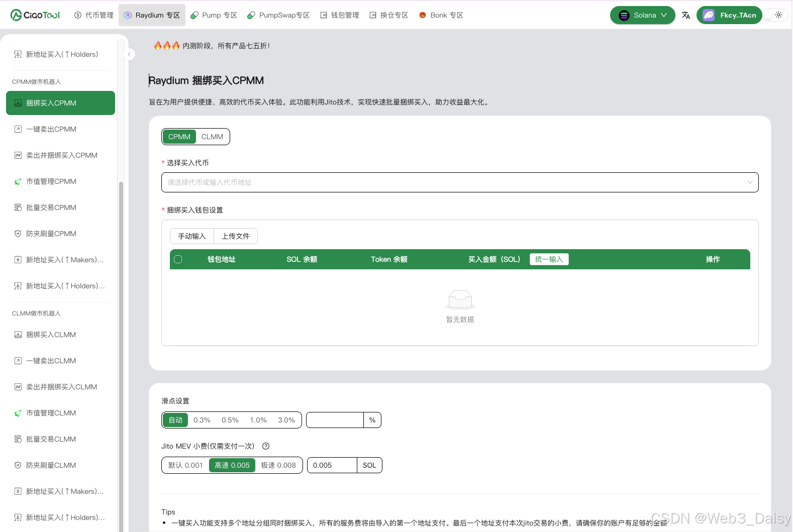Open the Raydium 专区 menu
Image resolution: width=793 pixels, height=532 pixels.
click(152, 15)
